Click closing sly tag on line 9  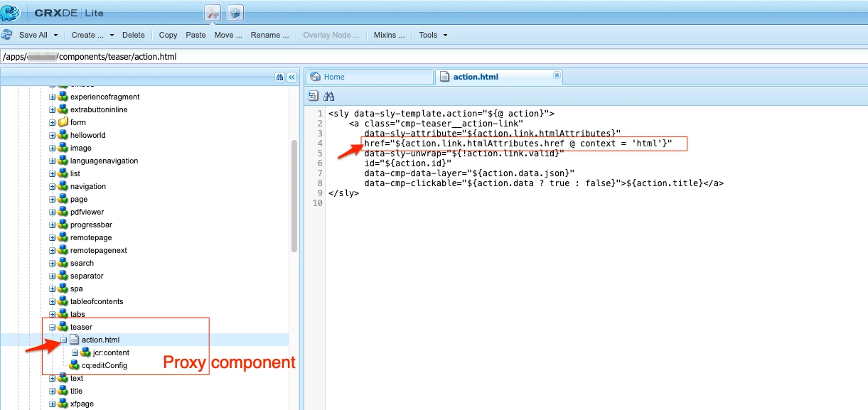[343, 193]
